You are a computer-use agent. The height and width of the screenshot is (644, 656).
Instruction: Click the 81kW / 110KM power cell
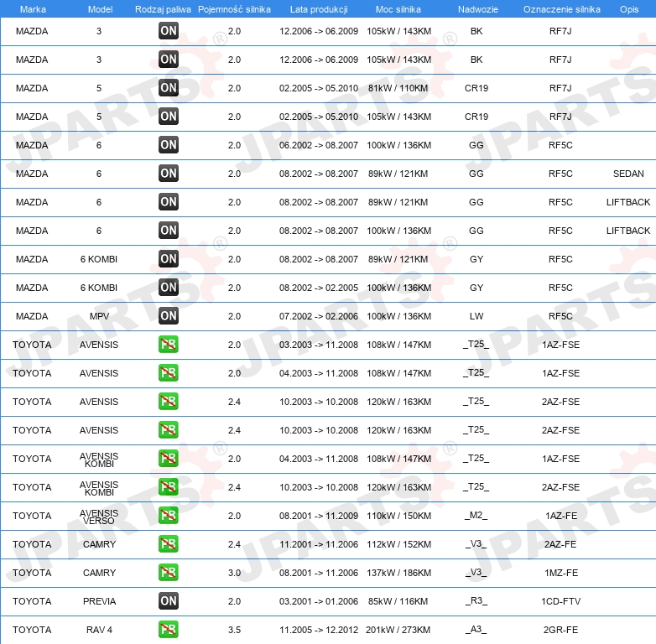click(x=398, y=88)
